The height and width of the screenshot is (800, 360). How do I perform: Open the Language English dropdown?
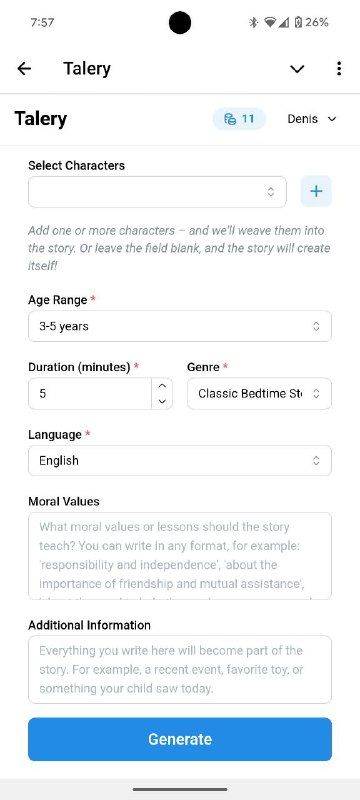179,461
